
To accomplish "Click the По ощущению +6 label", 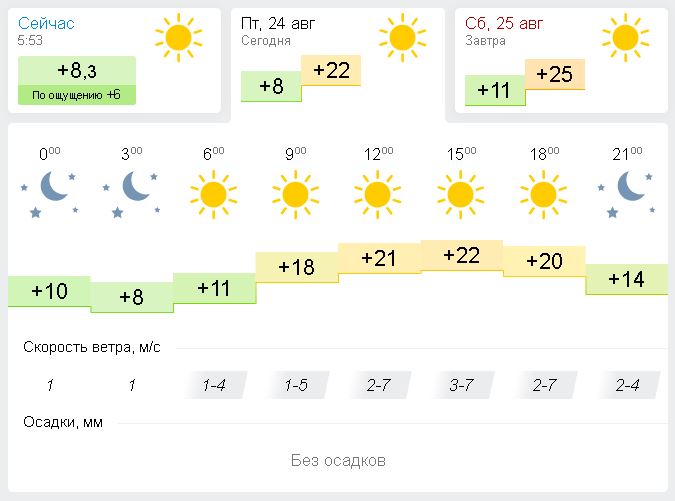I will (77, 95).
